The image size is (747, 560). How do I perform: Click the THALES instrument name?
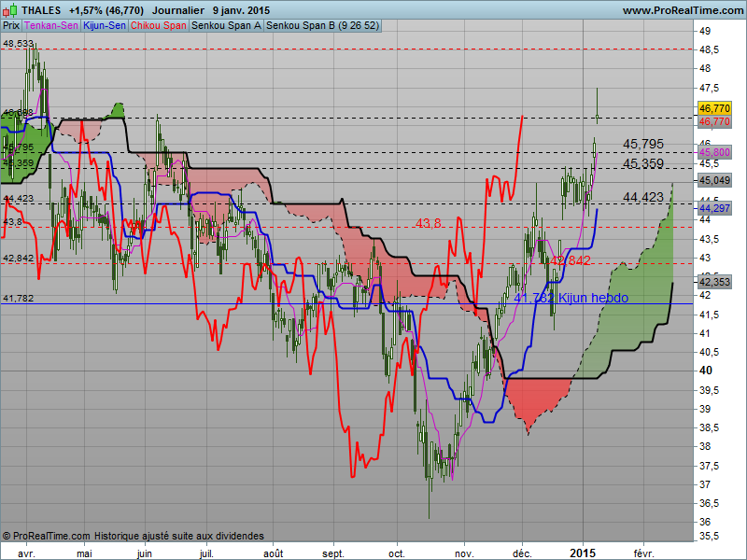41,10
